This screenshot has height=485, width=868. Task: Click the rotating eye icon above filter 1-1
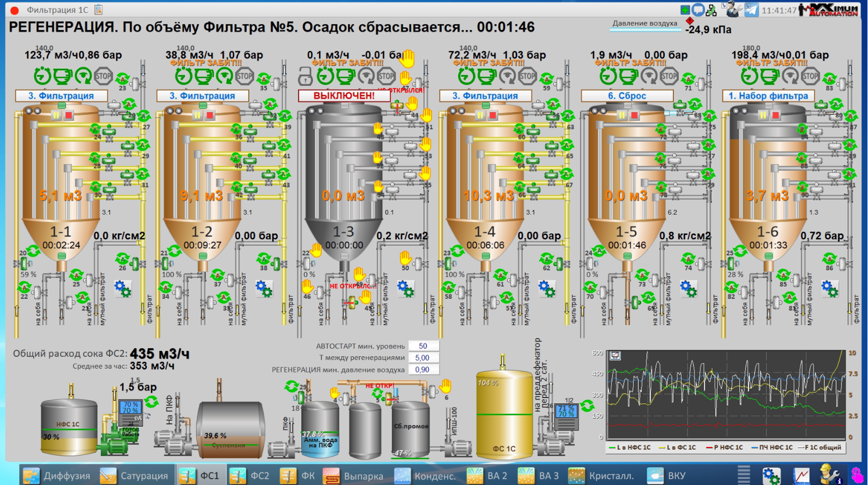pos(83,76)
